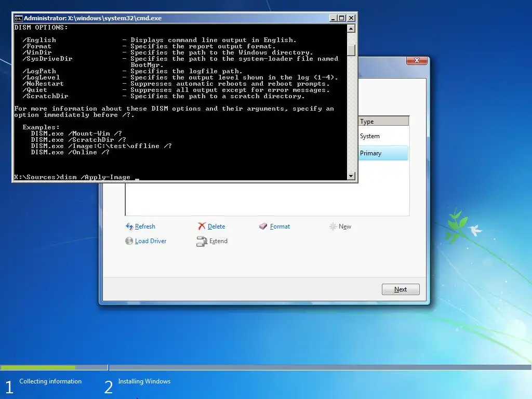Screen dimensions: 532x399
Task: Click the /LogLevel option text
Action: pyautogui.click(x=41, y=77)
